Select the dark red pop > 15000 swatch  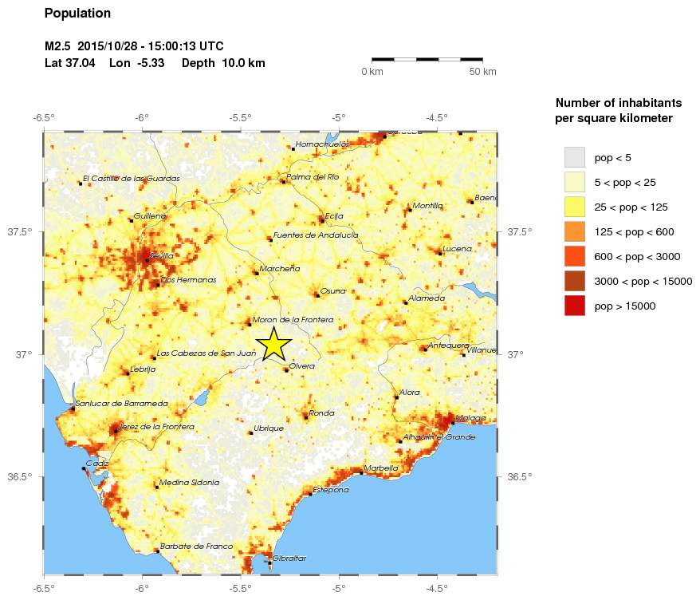click(574, 306)
